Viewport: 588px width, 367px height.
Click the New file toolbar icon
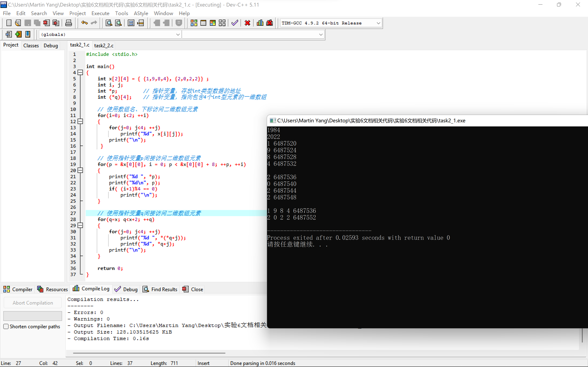9,23
